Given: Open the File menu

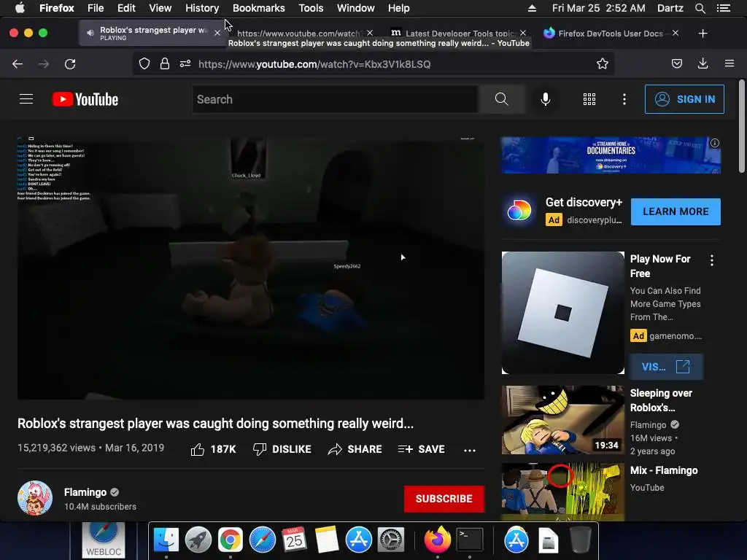Looking at the screenshot, I should point(96,8).
